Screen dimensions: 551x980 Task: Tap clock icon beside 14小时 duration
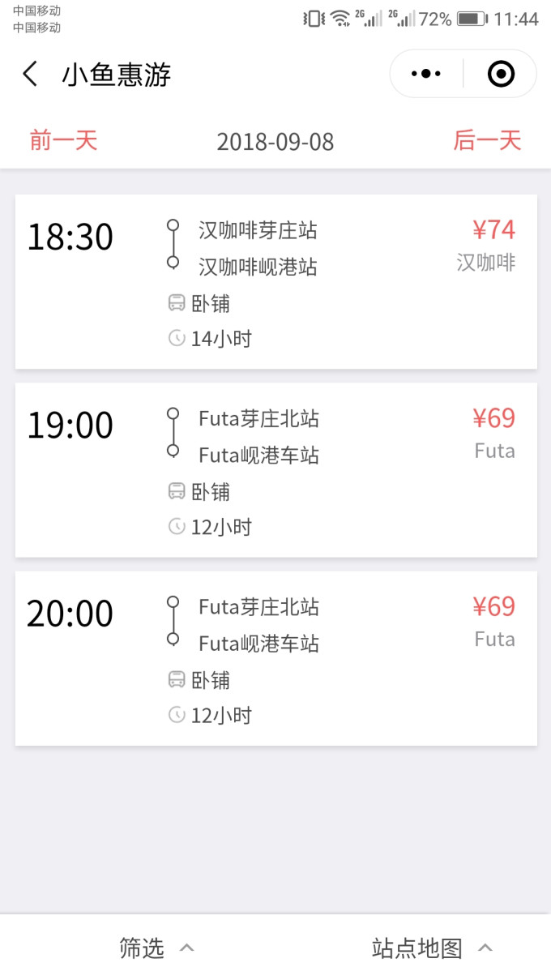click(x=177, y=338)
